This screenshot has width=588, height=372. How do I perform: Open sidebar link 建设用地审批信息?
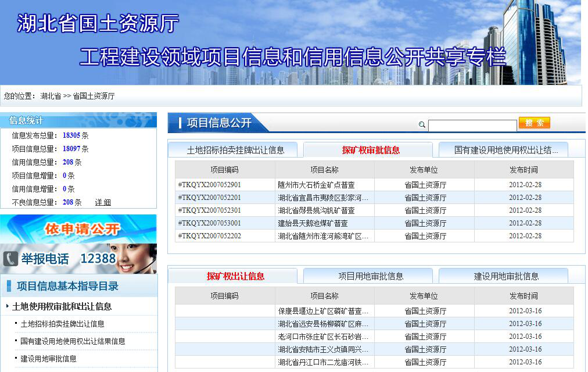48,359
